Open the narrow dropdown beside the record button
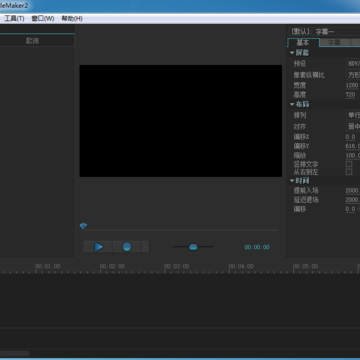This screenshot has height=360, width=360. [145, 247]
